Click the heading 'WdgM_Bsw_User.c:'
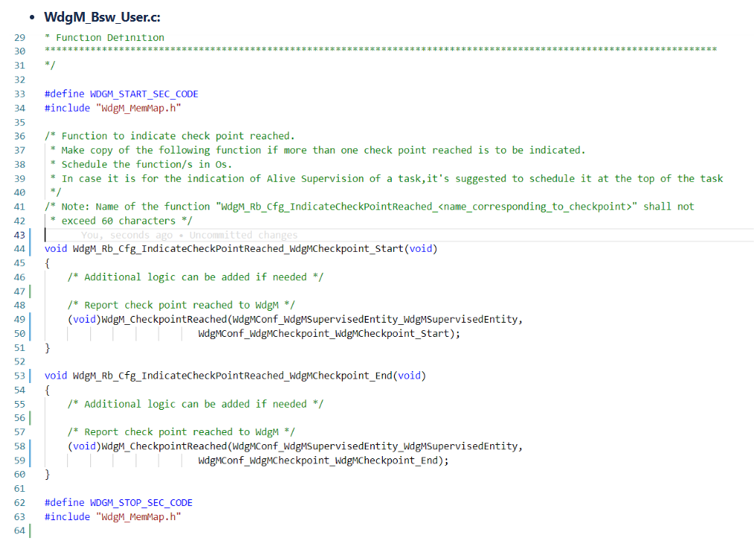The image size is (756, 544). [x=102, y=17]
